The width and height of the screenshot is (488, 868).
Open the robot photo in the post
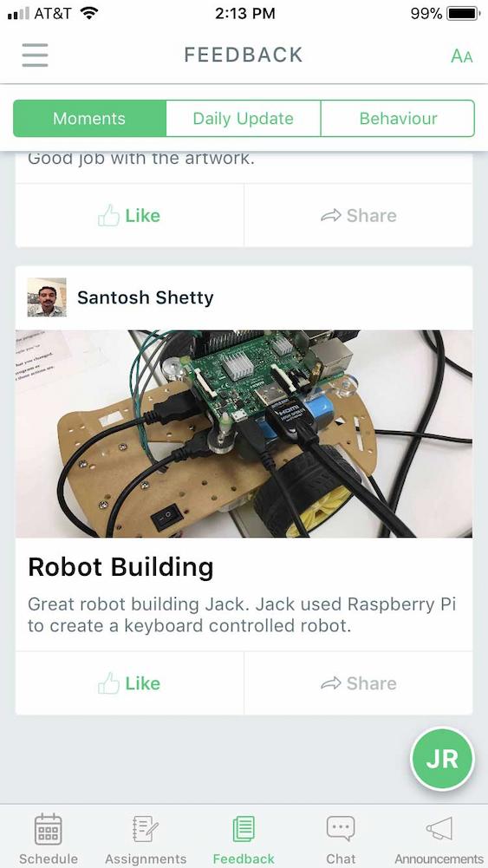(244, 434)
